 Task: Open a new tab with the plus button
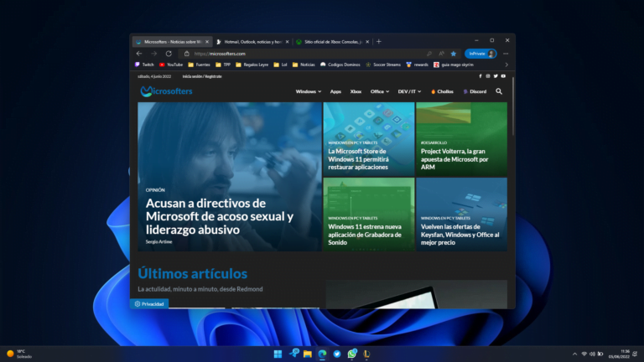[x=379, y=41]
